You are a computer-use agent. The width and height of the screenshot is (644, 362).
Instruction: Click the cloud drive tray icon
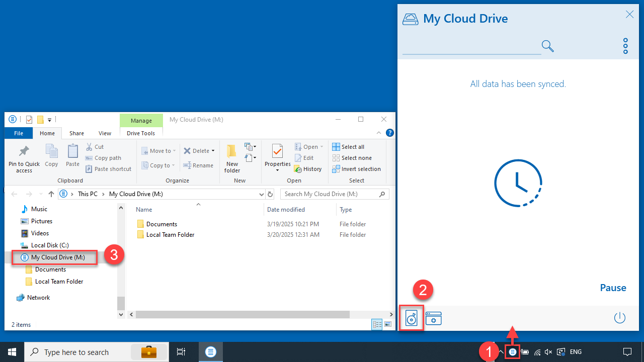point(512,352)
